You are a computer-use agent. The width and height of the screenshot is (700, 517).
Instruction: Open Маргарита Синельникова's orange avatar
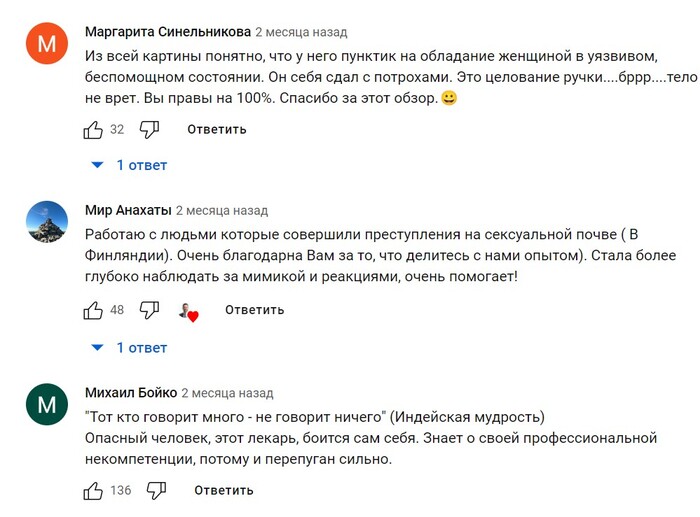tap(47, 43)
